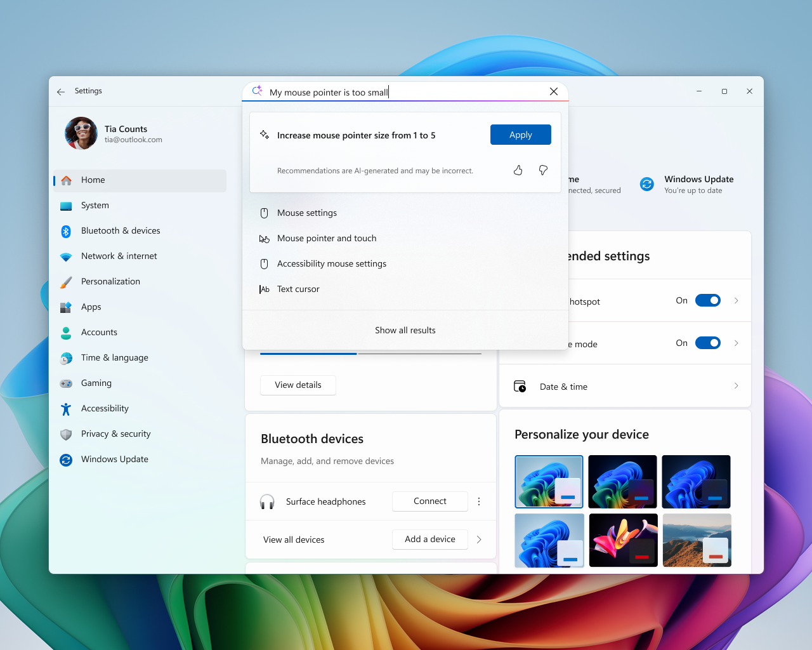Viewport: 812px width, 650px height.
Task: Click the System monitor icon
Action: [x=66, y=206]
